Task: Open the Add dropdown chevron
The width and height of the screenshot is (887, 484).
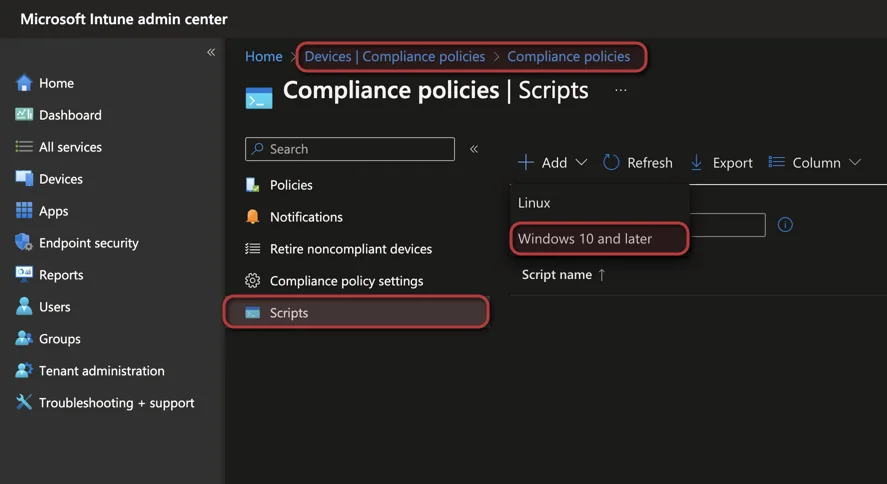Action: (581, 162)
